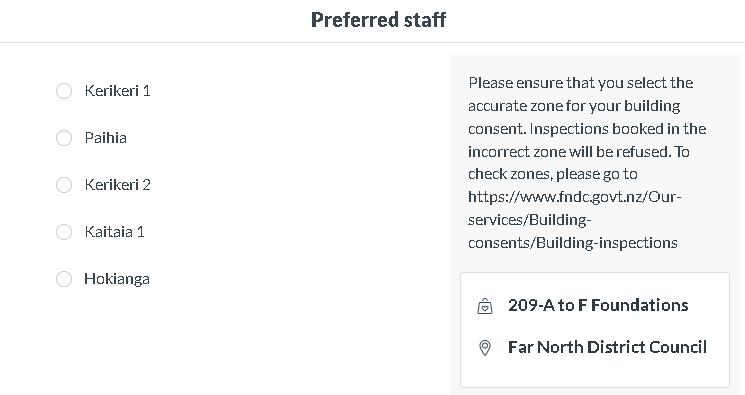Screen dimensions: 745x395
Task: Click the Hokianga text label
Action: click(x=117, y=279)
